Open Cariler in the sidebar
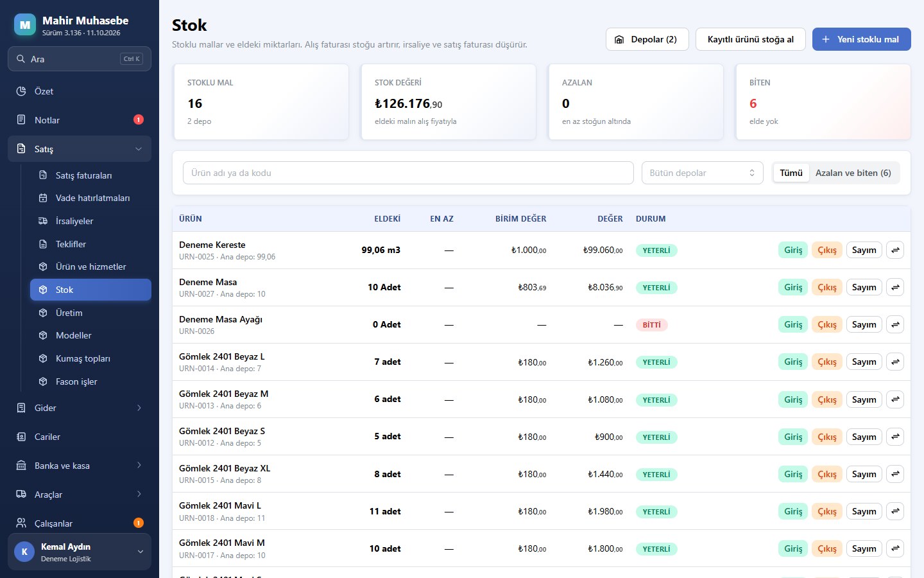The height and width of the screenshot is (578, 924). 80,437
